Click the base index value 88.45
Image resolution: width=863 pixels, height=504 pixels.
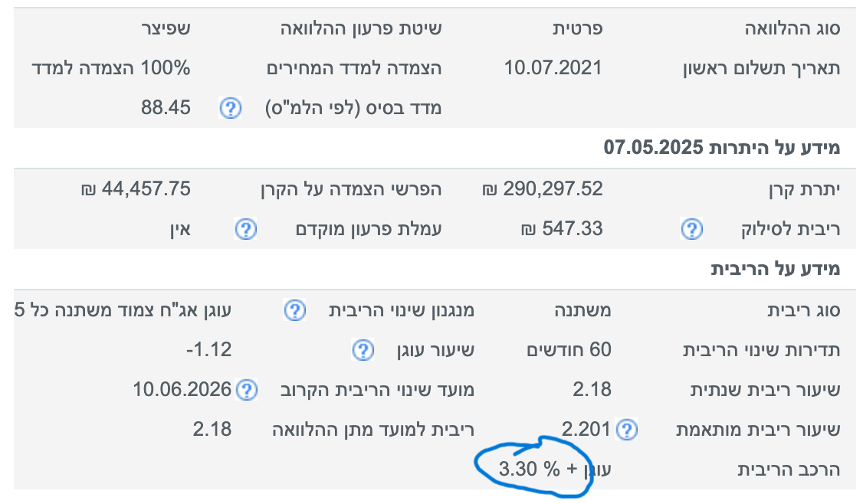coord(166,108)
